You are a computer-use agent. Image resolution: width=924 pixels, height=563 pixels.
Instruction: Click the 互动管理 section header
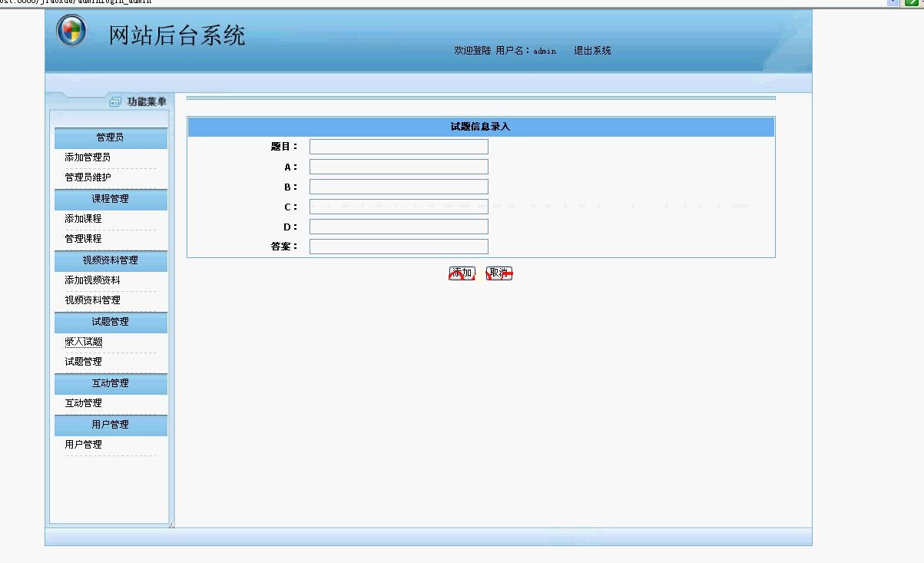coord(111,384)
